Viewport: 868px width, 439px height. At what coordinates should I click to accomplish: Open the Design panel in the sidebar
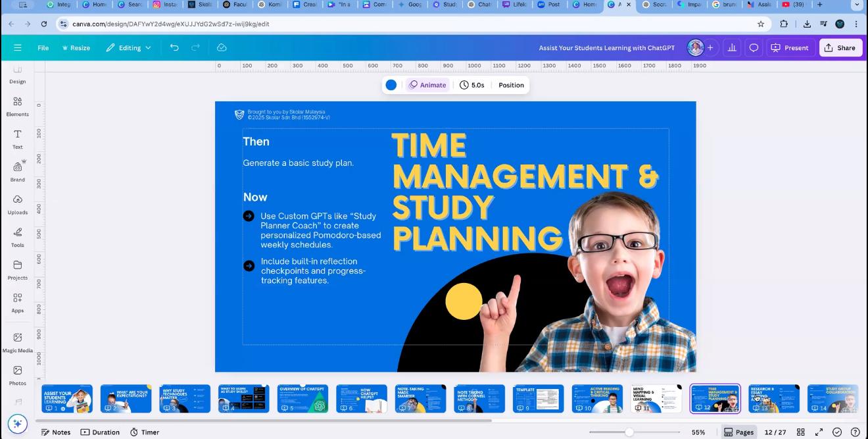pos(18,74)
